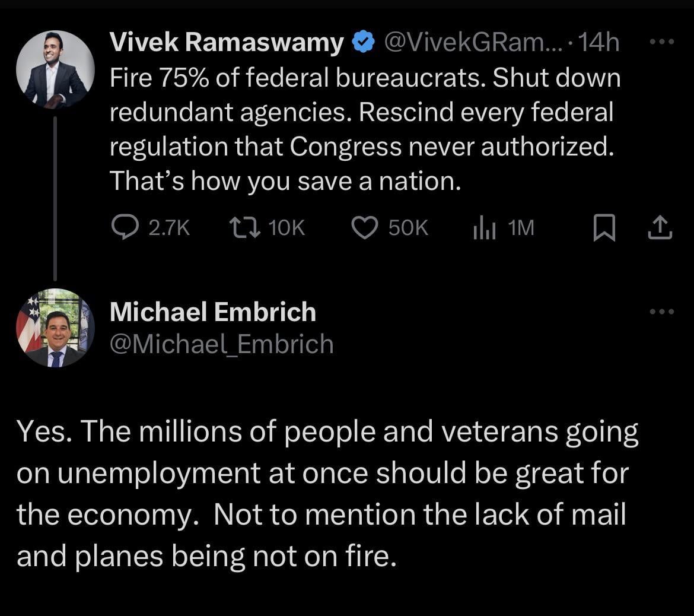
Task: Open view analytics bar chart icon
Action: [x=484, y=227]
